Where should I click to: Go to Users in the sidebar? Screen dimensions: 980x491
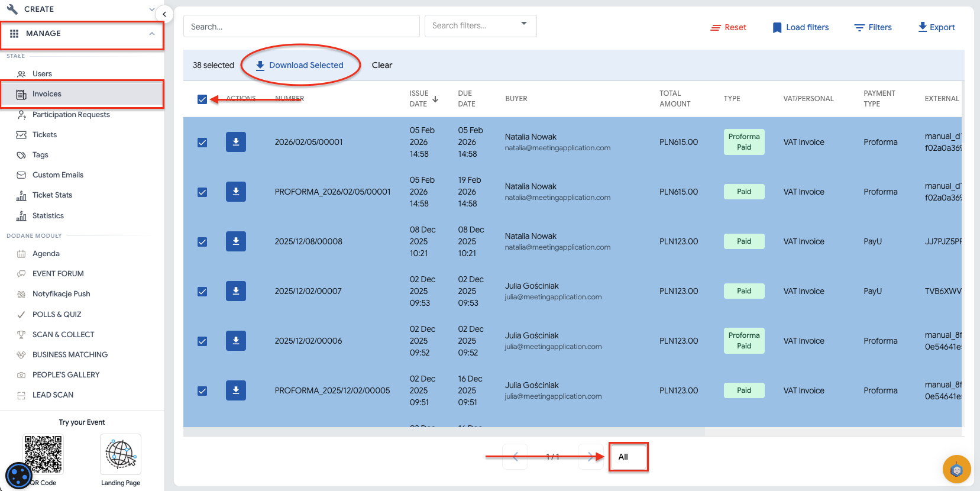[x=42, y=74]
